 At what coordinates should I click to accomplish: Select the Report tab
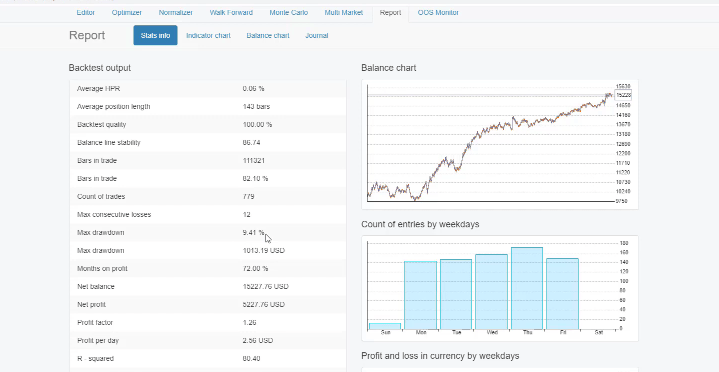pos(390,12)
